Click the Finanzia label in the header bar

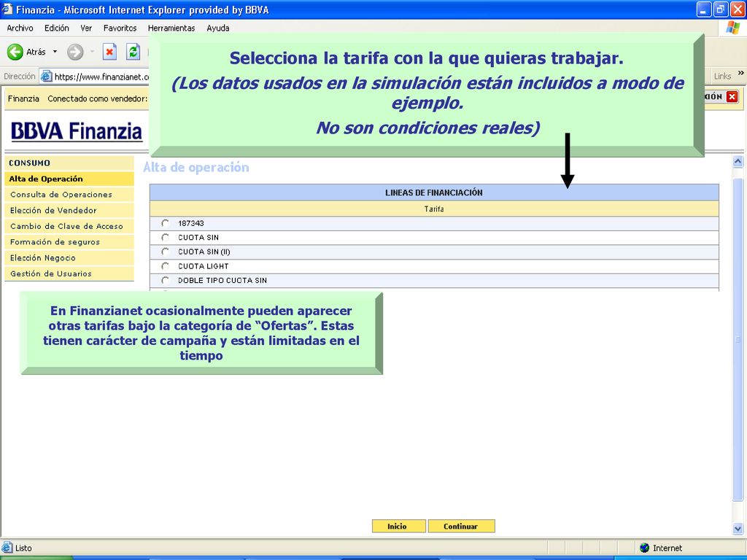(23, 98)
